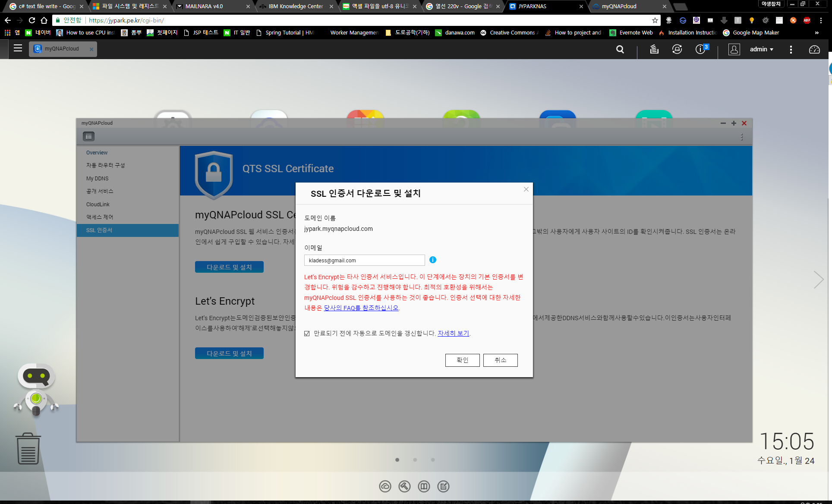This screenshot has height=504, width=832.
Task: Expand the bookmarks overflow chevron
Action: coord(816,33)
